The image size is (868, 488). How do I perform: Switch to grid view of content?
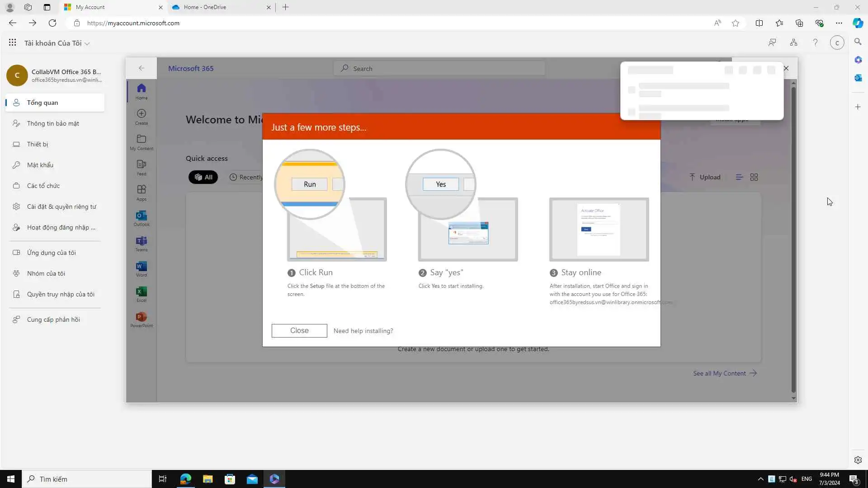754,177
